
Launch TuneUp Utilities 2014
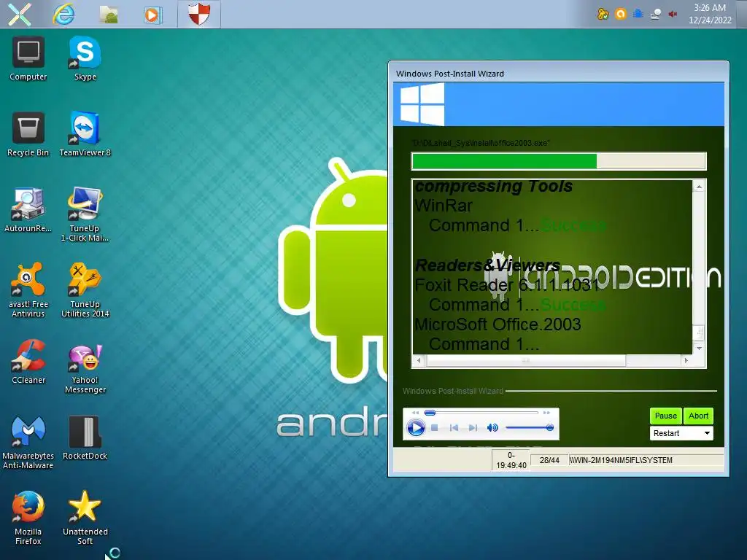85,290
